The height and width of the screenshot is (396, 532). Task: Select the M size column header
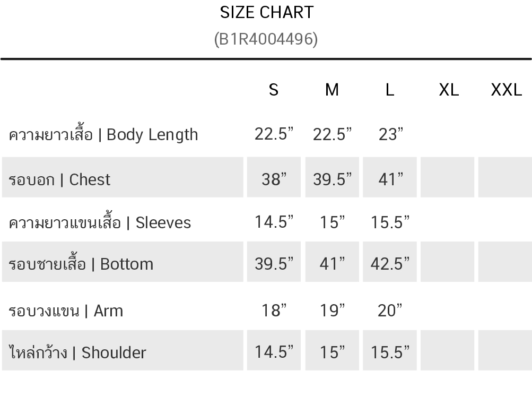[332, 90]
